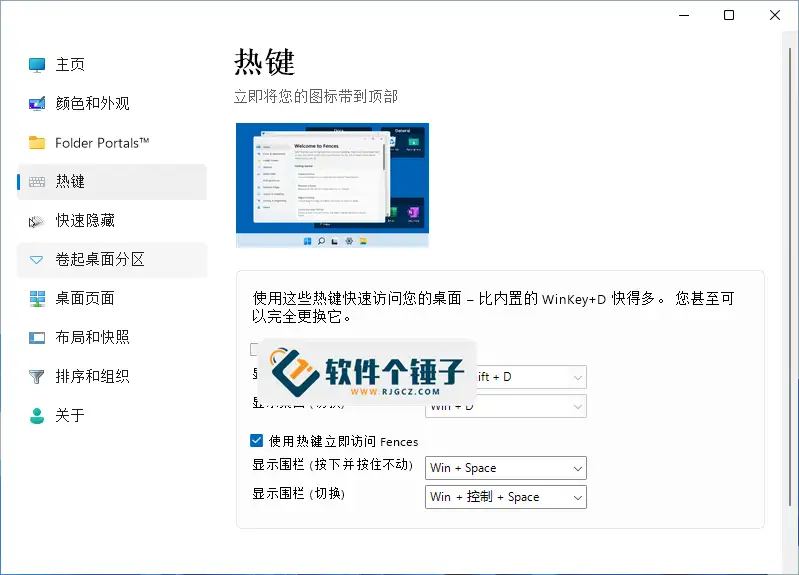Click the 热键 keyboard icon
Screen dimensions: 799x575
tap(37, 181)
